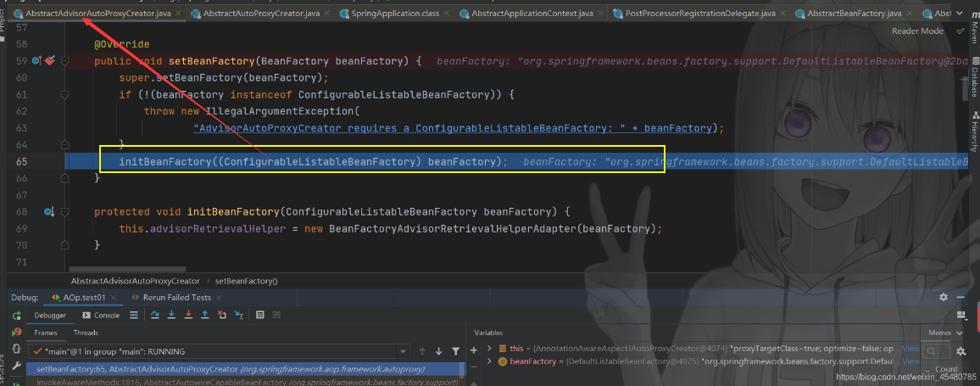Screen dimensions: 980x386
Task: Click the Reader Mode label
Action: pyautogui.click(x=917, y=31)
